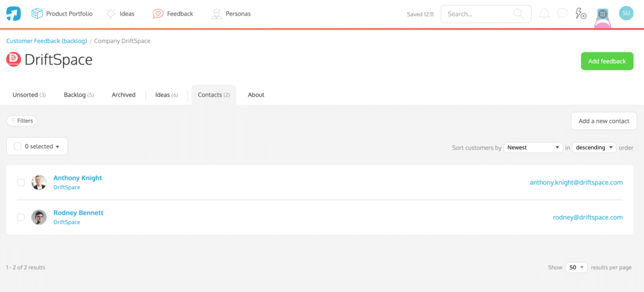Open the notifications bell
The image size is (644, 292).
[x=544, y=13]
